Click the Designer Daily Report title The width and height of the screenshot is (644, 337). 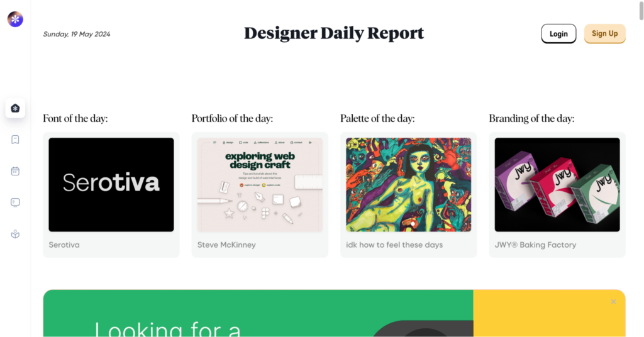click(x=334, y=33)
